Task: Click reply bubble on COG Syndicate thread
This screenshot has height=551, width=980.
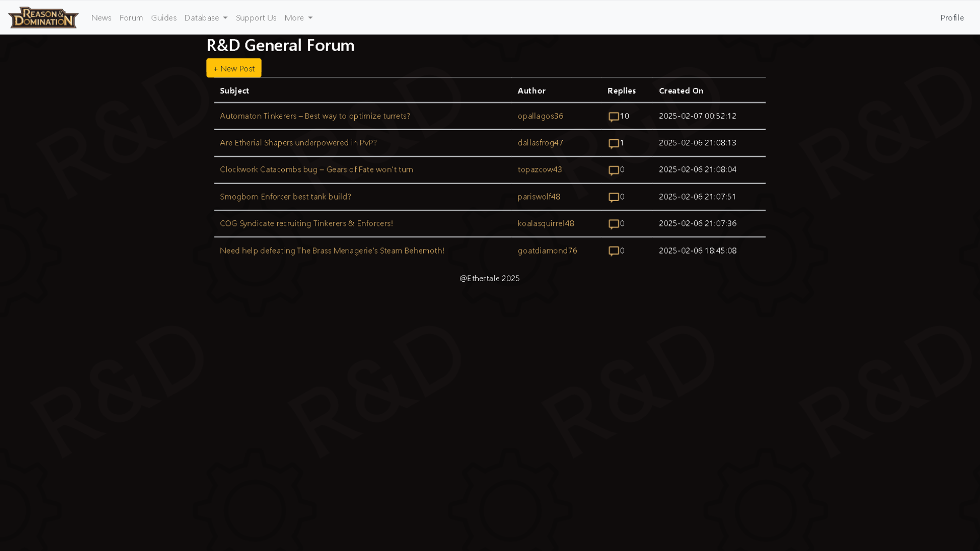Action: (613, 224)
